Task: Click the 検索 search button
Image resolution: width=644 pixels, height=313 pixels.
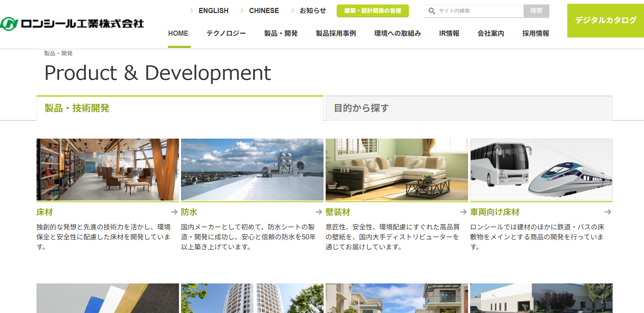Action: click(x=536, y=11)
